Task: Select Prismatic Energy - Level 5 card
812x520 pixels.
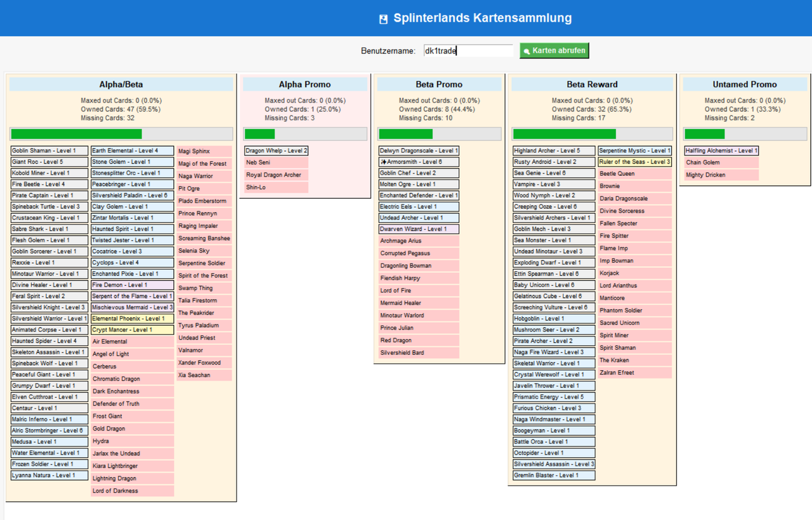Action: click(x=554, y=397)
